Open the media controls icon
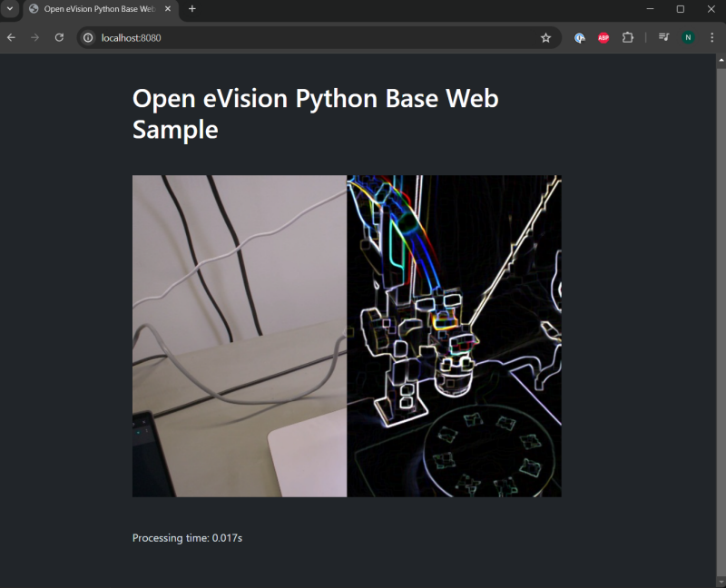 [x=664, y=37]
